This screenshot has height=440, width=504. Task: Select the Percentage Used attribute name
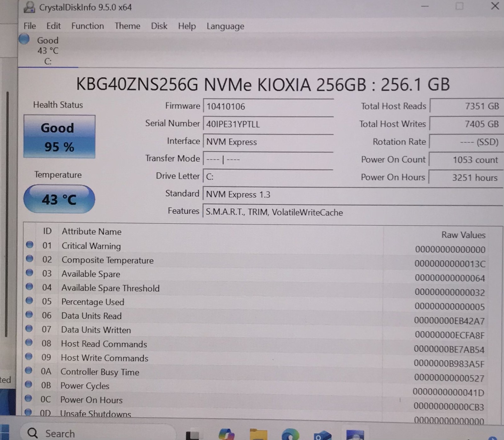(93, 302)
